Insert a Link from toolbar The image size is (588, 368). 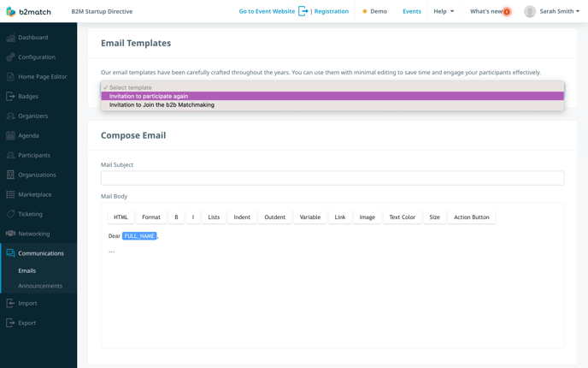[340, 217]
